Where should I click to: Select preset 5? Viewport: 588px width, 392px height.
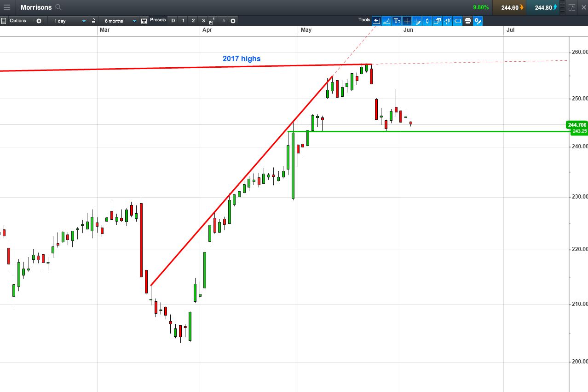click(x=224, y=21)
